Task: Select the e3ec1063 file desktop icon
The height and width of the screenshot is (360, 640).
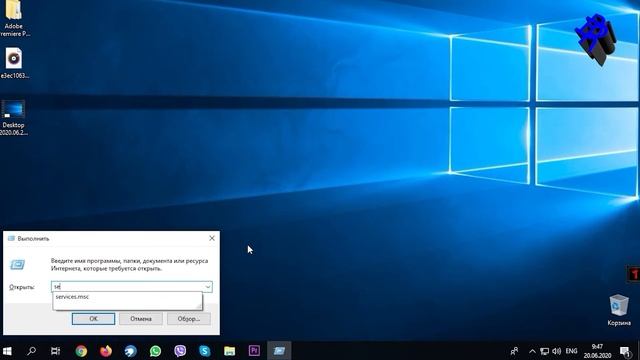Action: [14, 63]
